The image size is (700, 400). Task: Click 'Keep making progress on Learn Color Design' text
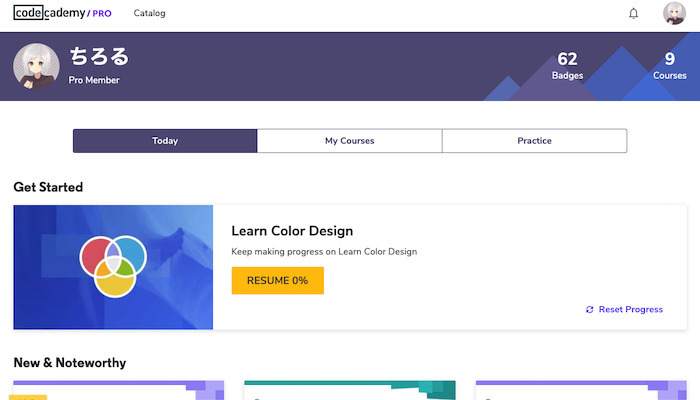tap(324, 252)
